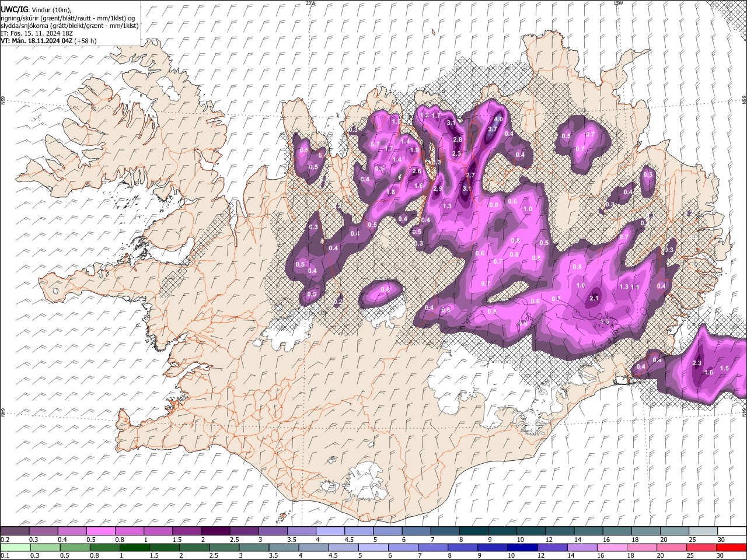Viewport: 747px width, 560px height.
Task: Click the upper scale 2–2.5 deep purple swatch
Action: 215,531
